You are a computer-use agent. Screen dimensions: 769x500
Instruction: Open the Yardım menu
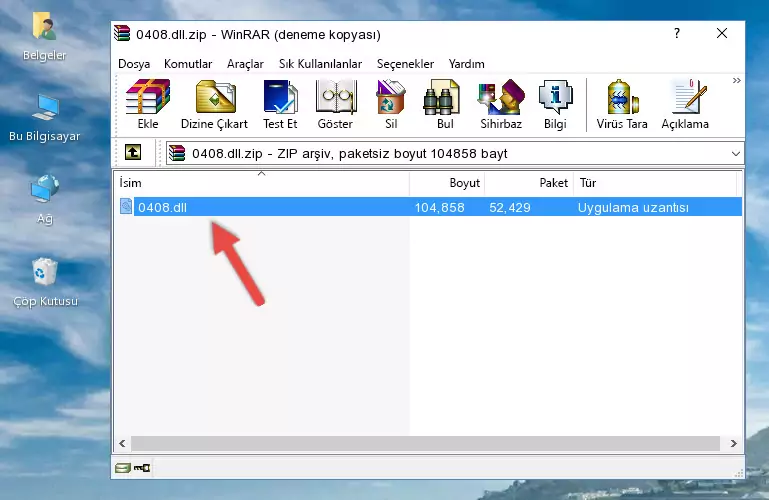[x=466, y=64]
